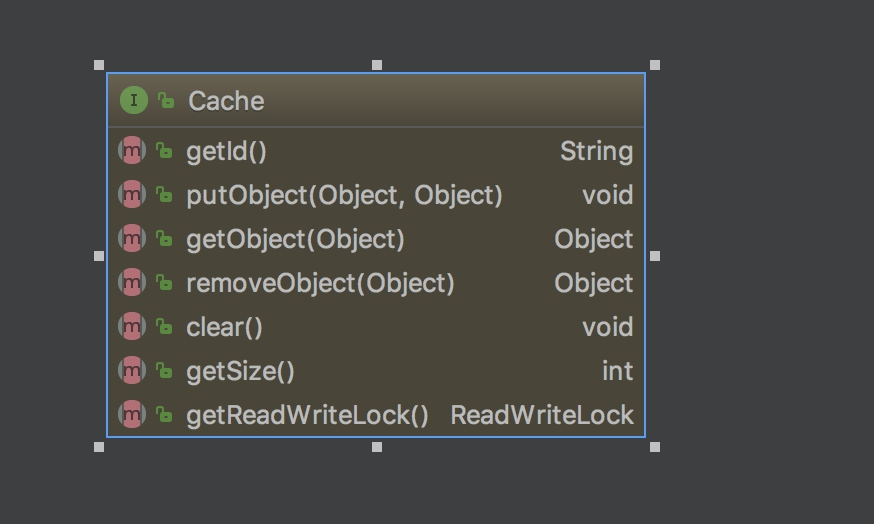
Task: Select the clear() method row
Action: coord(224,327)
